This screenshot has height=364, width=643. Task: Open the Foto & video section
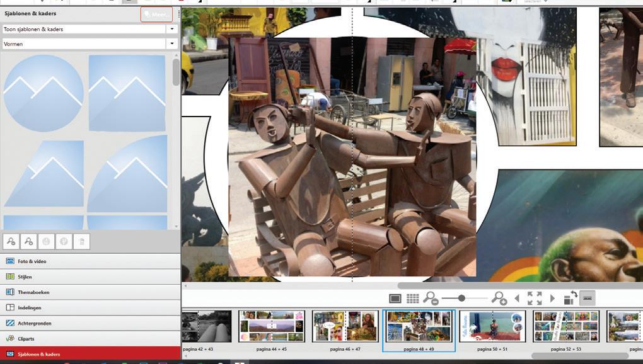[90, 261]
